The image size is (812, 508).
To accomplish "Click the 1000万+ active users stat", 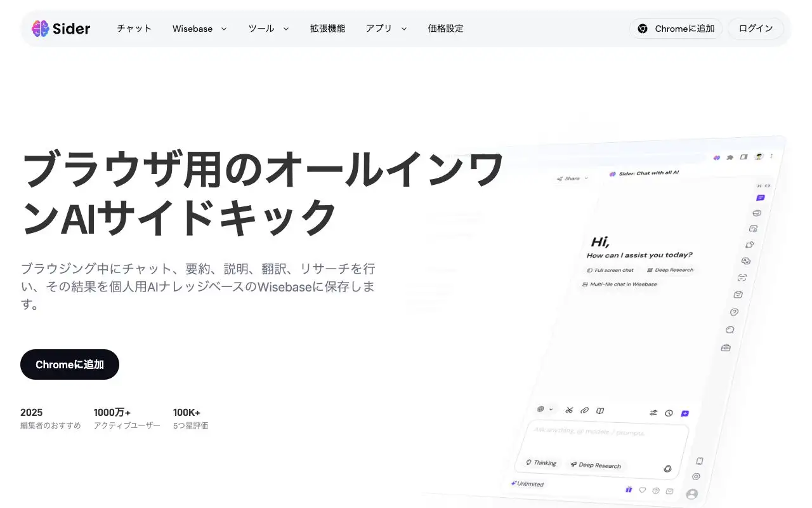I will click(127, 418).
